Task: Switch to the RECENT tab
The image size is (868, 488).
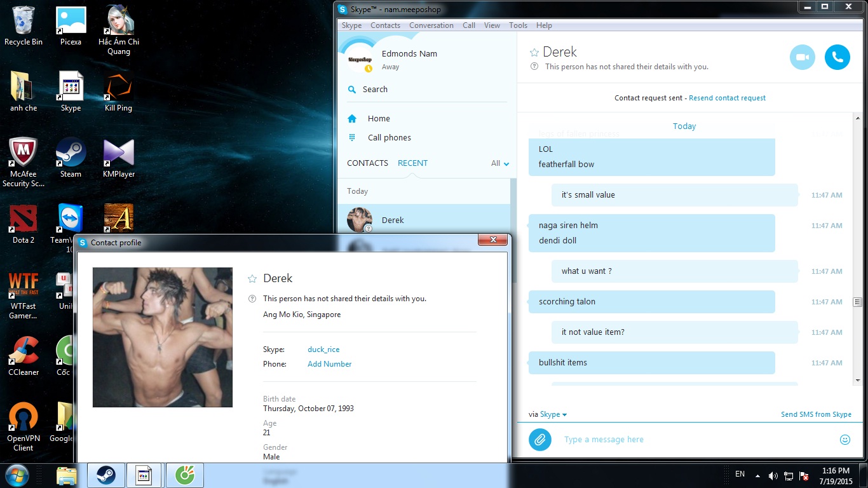Action: 412,163
